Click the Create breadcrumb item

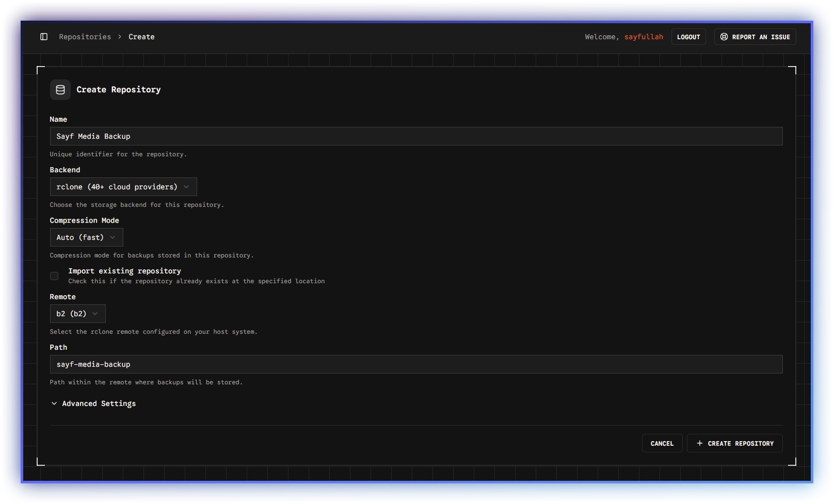[141, 37]
